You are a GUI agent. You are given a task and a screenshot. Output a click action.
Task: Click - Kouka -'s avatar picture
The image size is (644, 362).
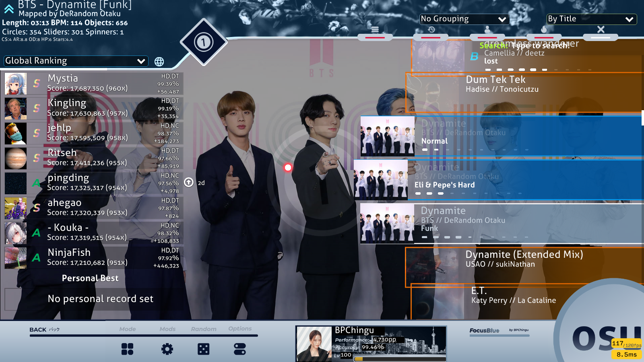coord(16,233)
